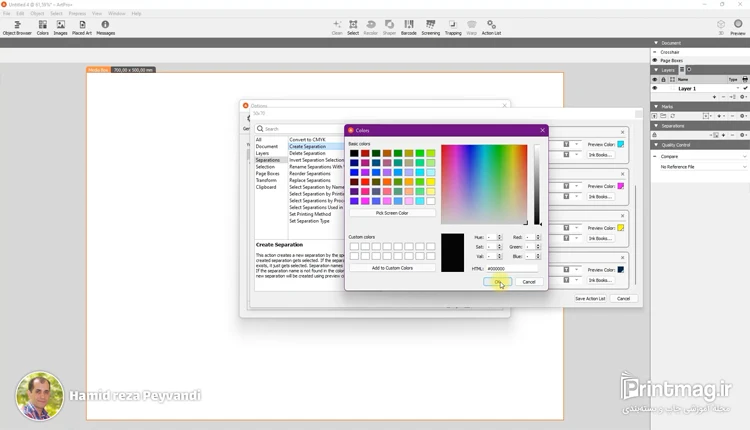Select the Page Boxes category
This screenshot has height=430, width=750.
click(267, 174)
